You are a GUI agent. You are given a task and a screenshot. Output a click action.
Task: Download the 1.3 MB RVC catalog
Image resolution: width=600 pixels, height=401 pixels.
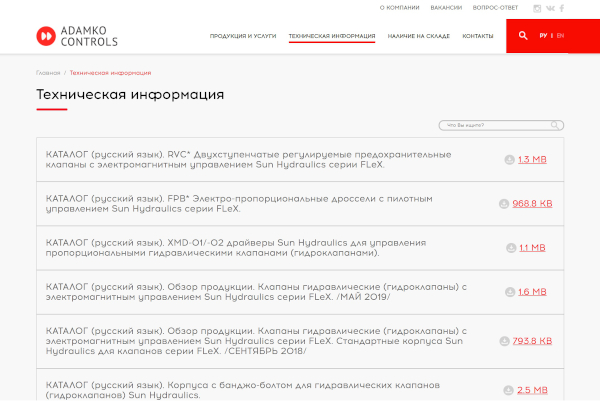tap(532, 160)
